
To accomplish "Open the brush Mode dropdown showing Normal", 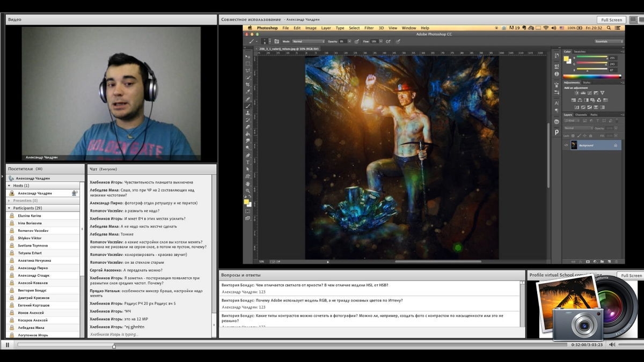I will click(x=308, y=41).
